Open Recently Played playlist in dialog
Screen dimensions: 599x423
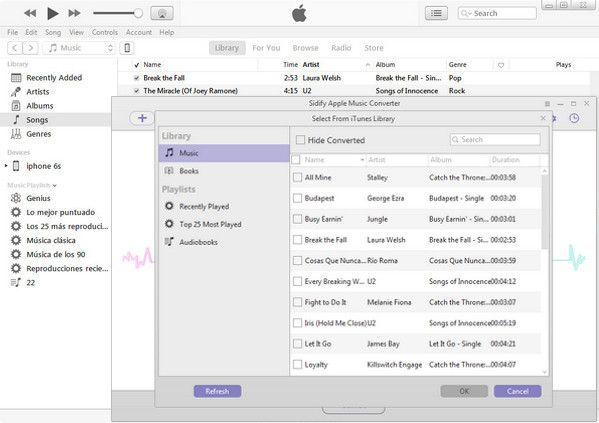pyautogui.click(x=224, y=206)
